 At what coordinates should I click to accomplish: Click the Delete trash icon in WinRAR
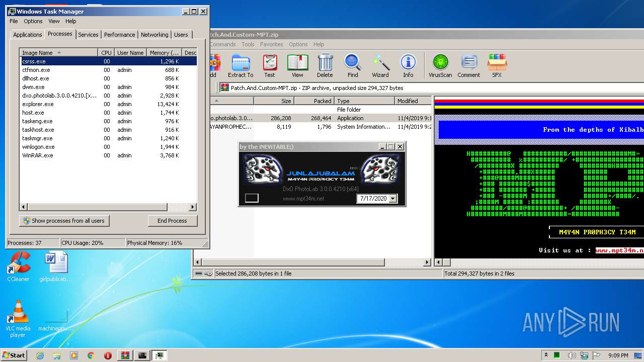[325, 66]
